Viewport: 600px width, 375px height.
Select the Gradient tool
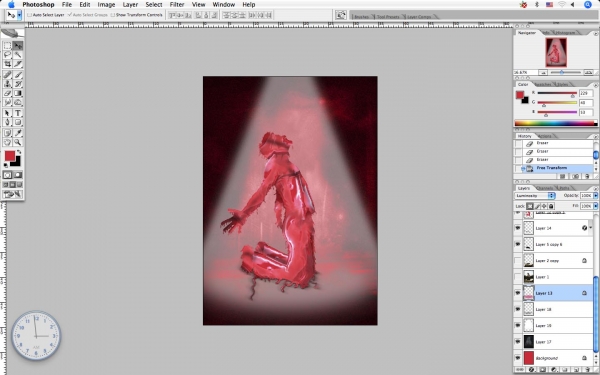(x=18, y=93)
